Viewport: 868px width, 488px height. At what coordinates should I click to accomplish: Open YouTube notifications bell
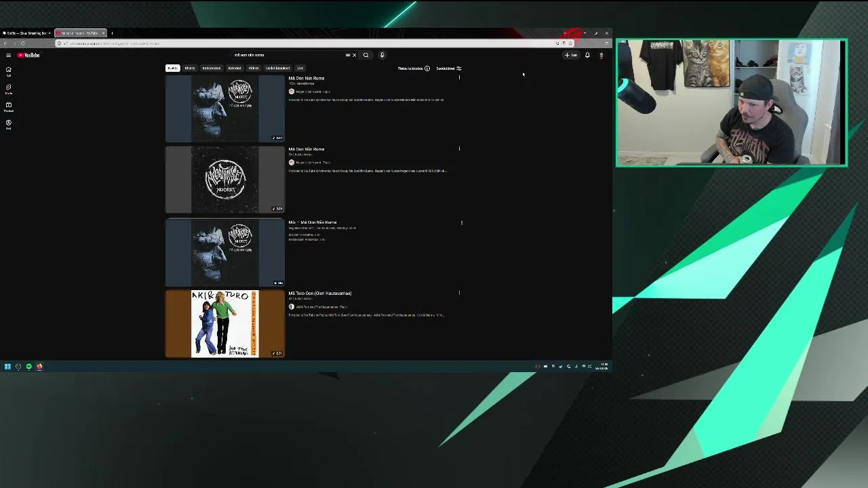[x=587, y=55]
